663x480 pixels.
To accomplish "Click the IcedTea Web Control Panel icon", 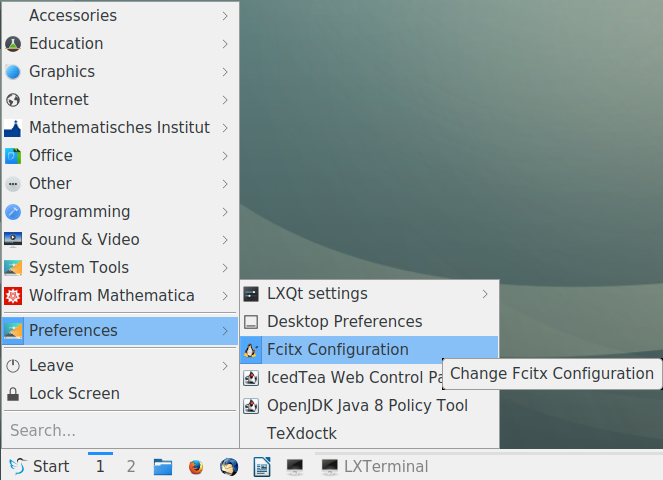I will coord(251,378).
